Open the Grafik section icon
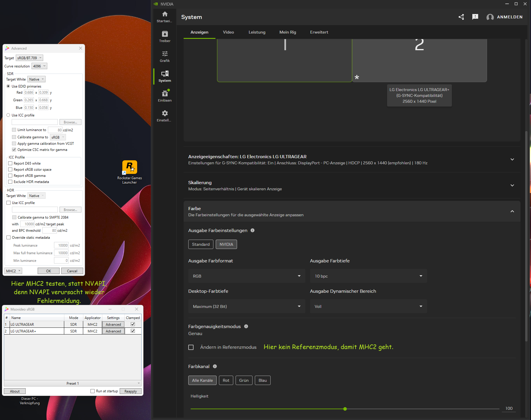Viewport: 531px width, 420px height. pos(165,54)
